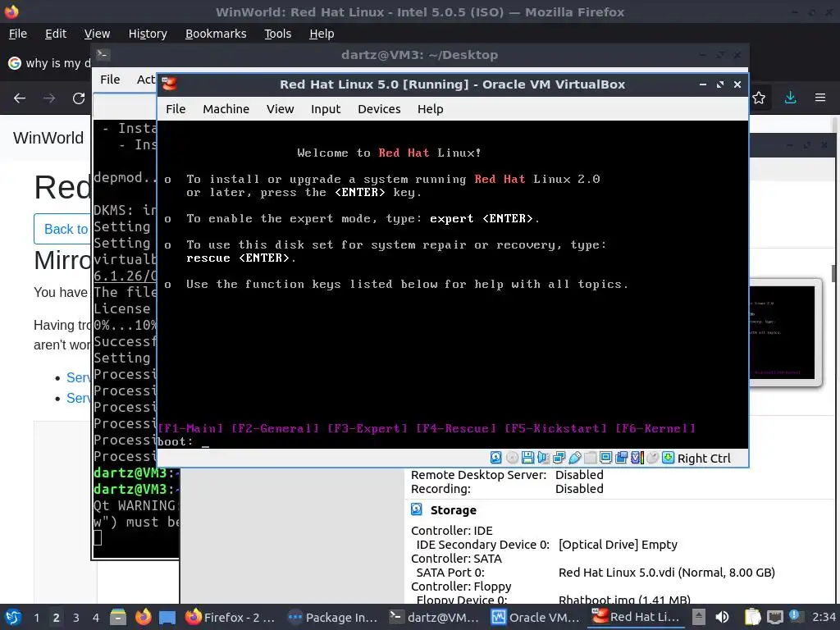Click the USB devices indicator in VirtualBox status bar
840x630 pixels.
click(x=575, y=458)
